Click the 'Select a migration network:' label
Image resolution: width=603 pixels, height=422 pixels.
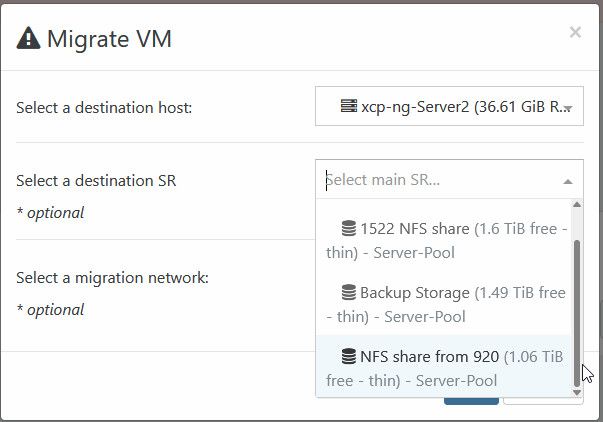click(112, 277)
